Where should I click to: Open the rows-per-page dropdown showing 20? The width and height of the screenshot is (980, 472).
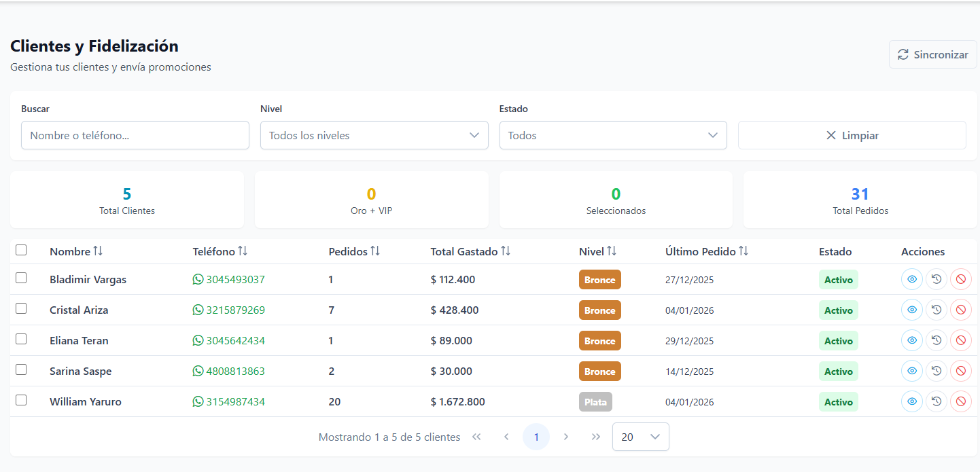click(640, 437)
